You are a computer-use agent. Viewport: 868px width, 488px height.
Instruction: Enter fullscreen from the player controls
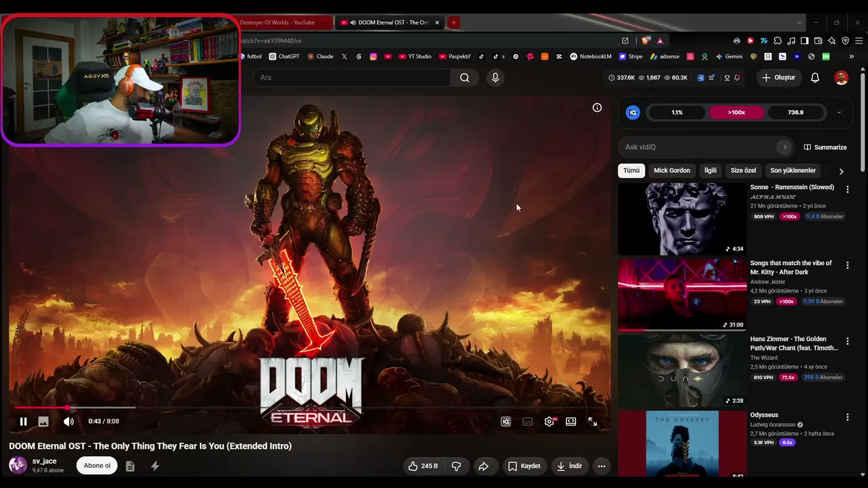point(593,422)
